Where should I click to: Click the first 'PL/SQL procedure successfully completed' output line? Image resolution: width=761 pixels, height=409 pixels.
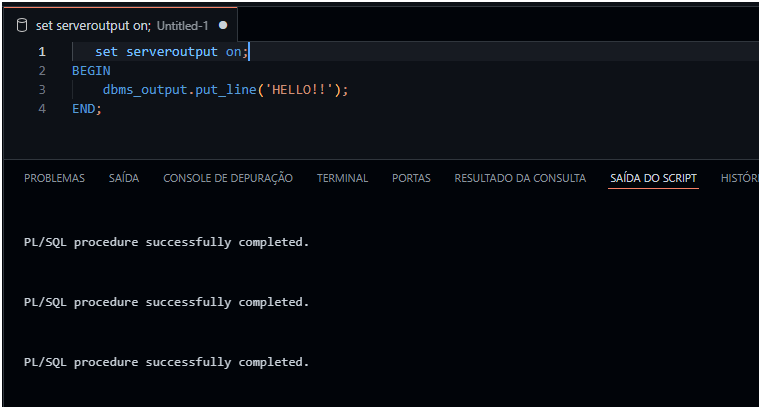coord(166,242)
